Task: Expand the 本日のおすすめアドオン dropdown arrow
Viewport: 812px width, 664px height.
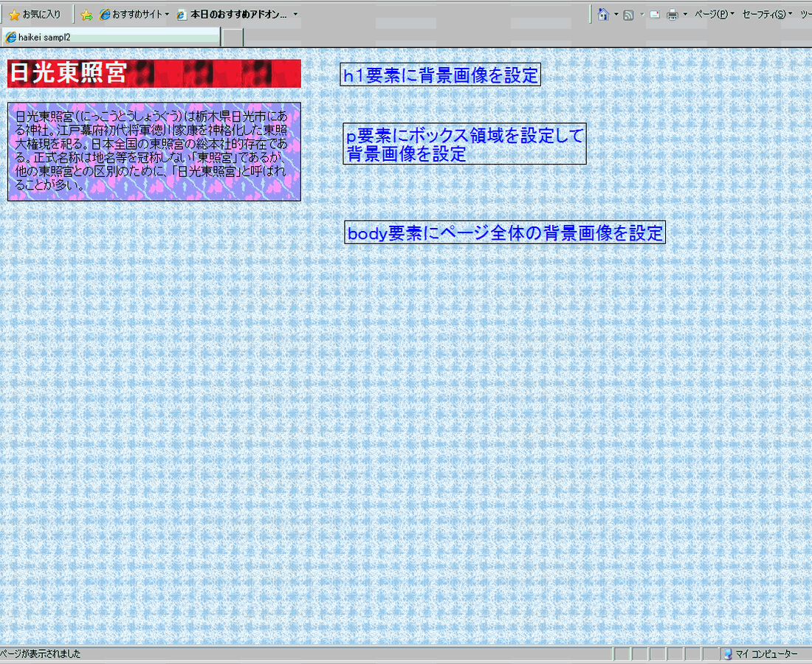Action: point(296,15)
